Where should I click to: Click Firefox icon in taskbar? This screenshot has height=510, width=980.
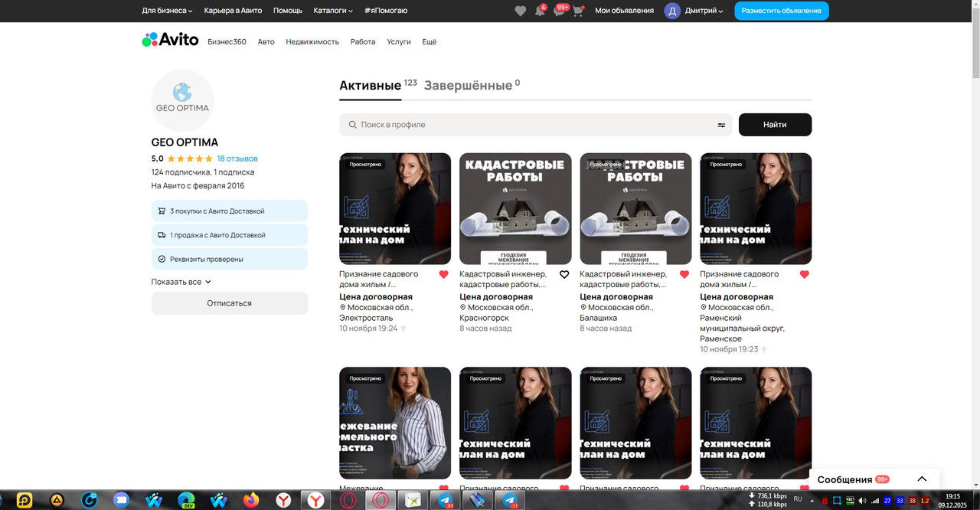click(x=251, y=500)
